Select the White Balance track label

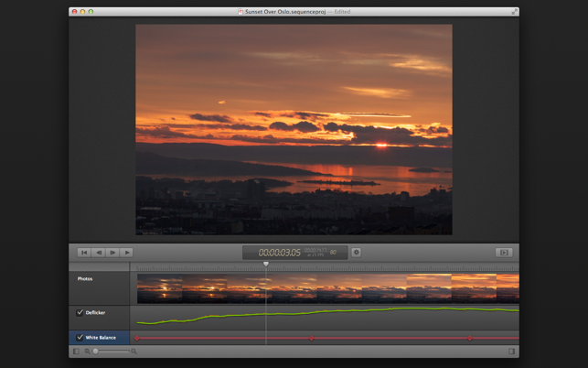coord(101,338)
